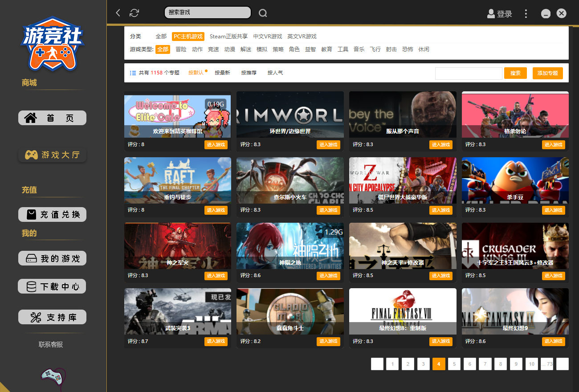Open the 最终幻想9 game thumbnail

pyautogui.click(x=515, y=311)
